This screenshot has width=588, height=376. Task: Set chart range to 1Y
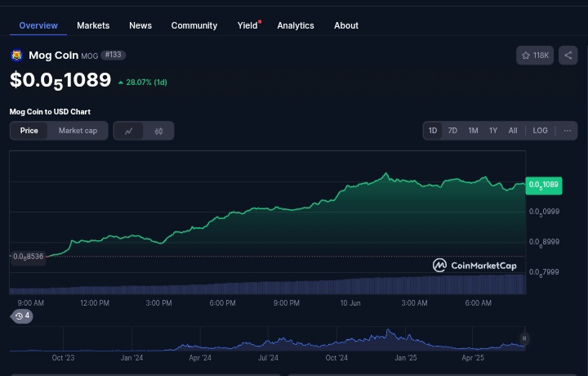(x=493, y=131)
